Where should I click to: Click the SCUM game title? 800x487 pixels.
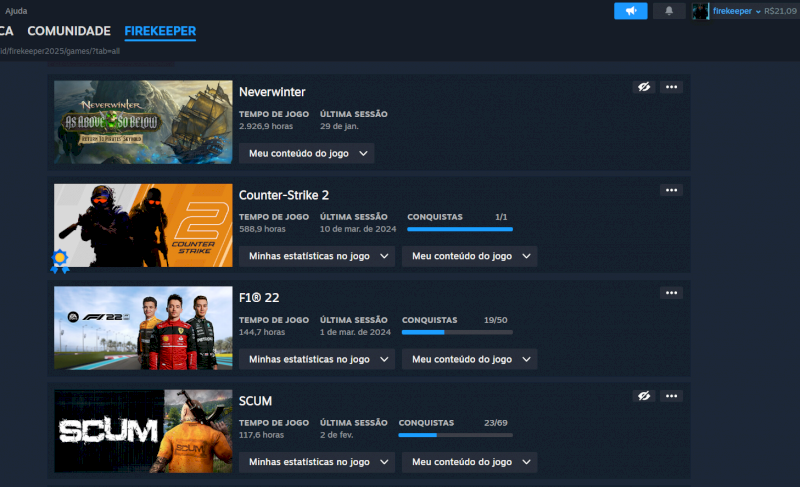(x=255, y=401)
